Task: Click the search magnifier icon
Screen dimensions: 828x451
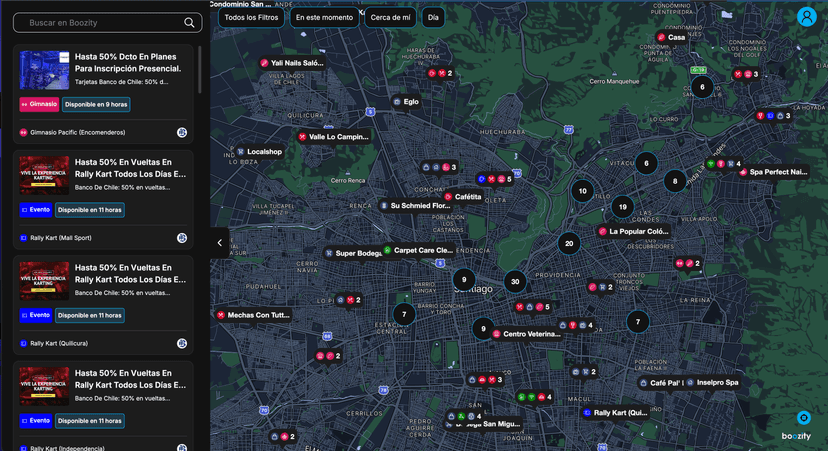Action: [190, 22]
